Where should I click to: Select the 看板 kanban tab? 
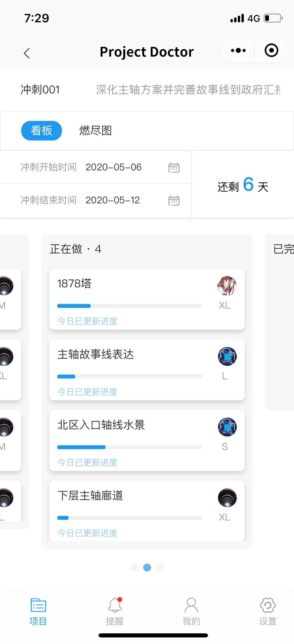[41, 131]
